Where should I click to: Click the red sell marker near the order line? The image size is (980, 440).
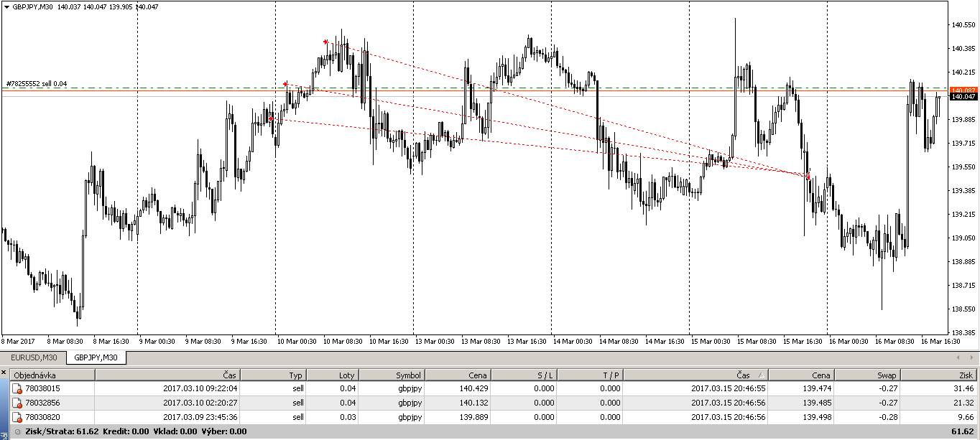coord(285,83)
